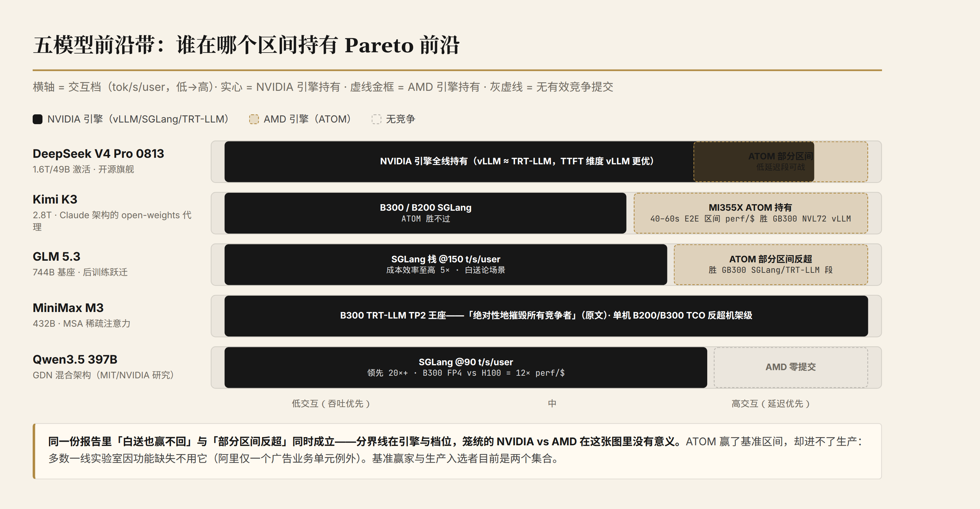Viewport: 980px width, 509px height.
Task: Click the title 五模型前沿带 heading
Action: click(x=246, y=45)
